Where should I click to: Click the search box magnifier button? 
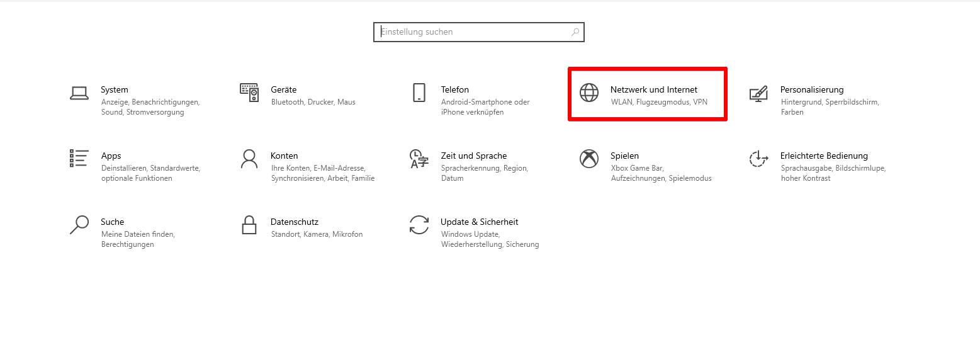575,32
